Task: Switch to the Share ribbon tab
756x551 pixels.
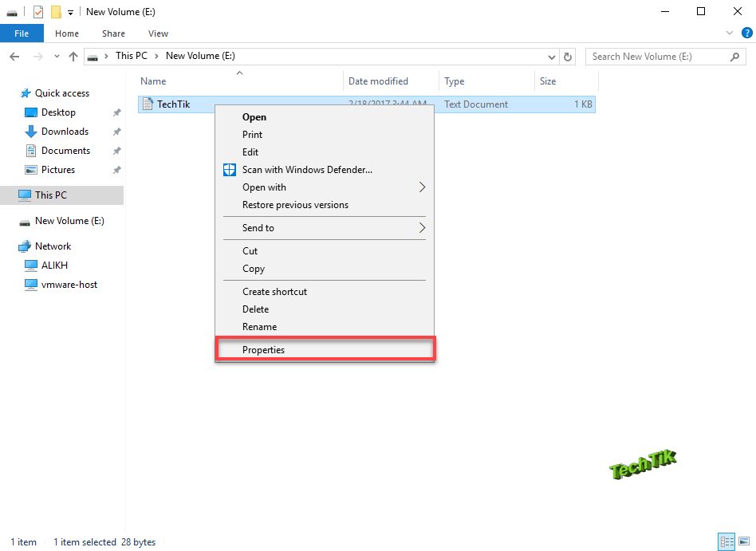Action: pyautogui.click(x=113, y=33)
